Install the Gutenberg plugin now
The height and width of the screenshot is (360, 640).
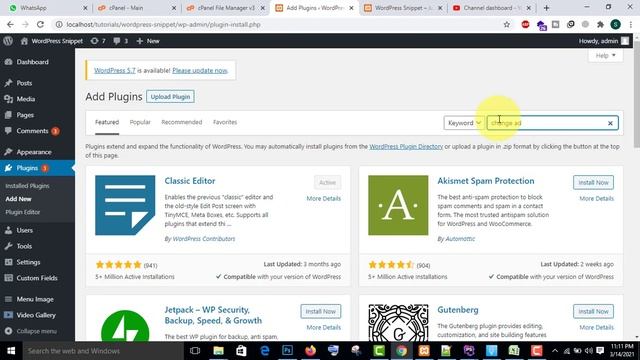pos(593,311)
